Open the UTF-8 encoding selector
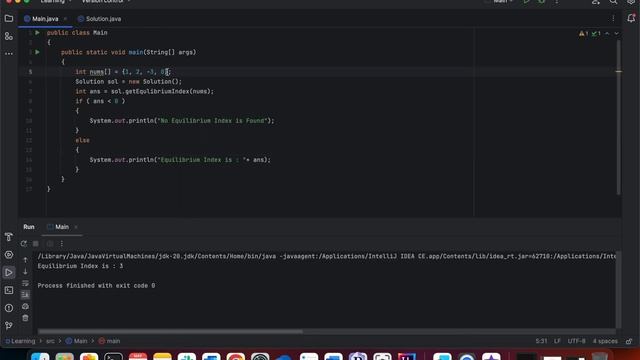640x360 pixels. (576, 341)
